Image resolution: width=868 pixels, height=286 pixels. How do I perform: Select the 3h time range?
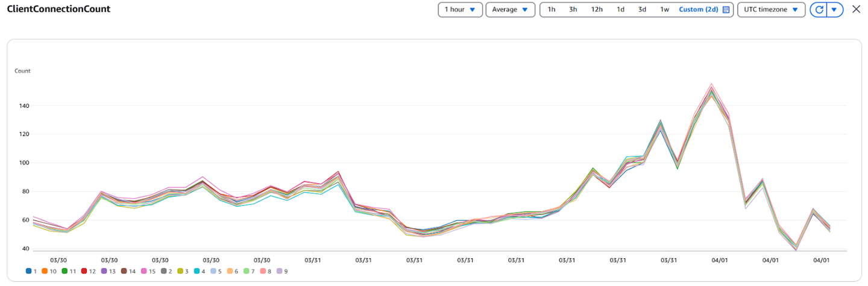tap(573, 10)
